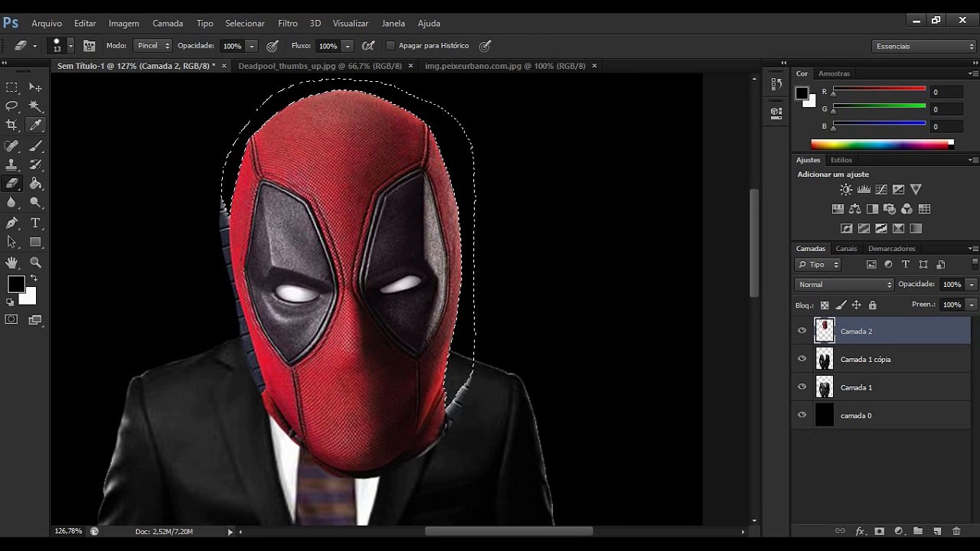
Task: Swap foreground and background colors
Action: click(x=33, y=278)
